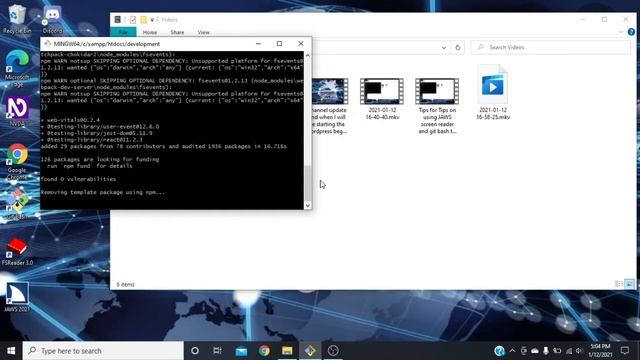Open OBS Studio from the taskbar
The width and height of the screenshot is (640, 360).
tap(333, 351)
